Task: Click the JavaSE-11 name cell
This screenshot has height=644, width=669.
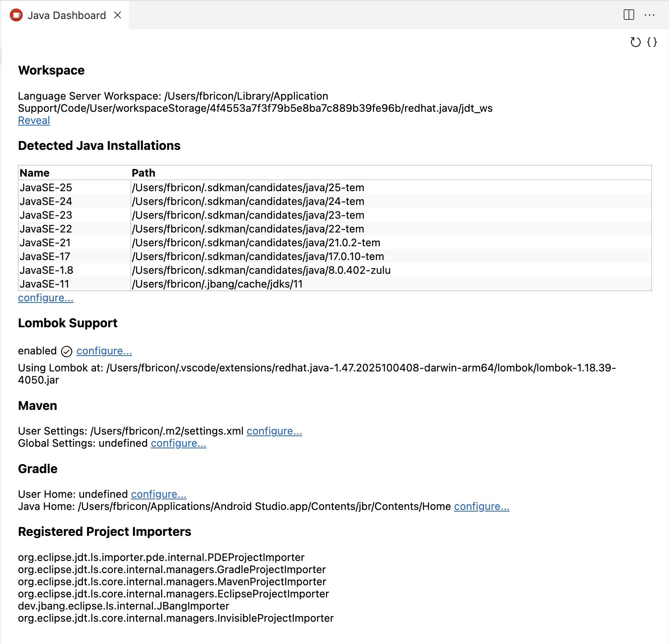Action: [75, 284]
